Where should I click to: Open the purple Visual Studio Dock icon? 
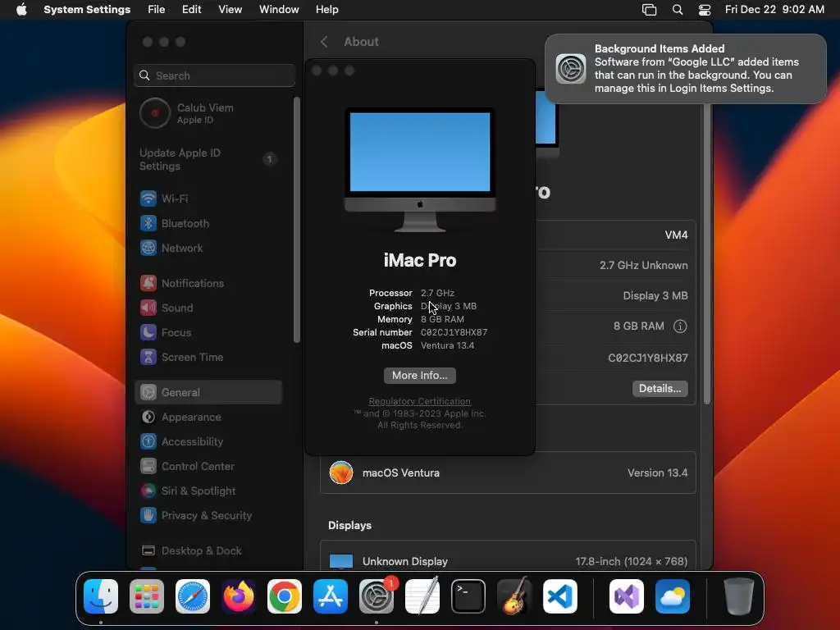click(627, 596)
